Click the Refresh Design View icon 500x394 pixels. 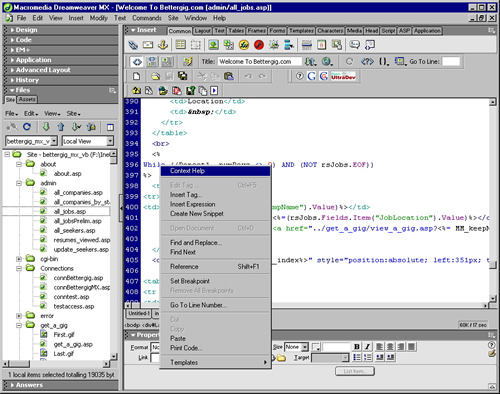(x=349, y=62)
